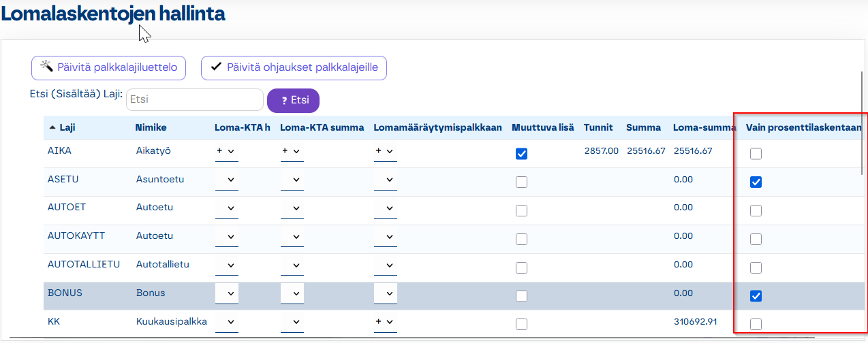Image resolution: width=868 pixels, height=343 pixels.
Task: Select the AUTOKAYTT row code cell
Action: 76,236
